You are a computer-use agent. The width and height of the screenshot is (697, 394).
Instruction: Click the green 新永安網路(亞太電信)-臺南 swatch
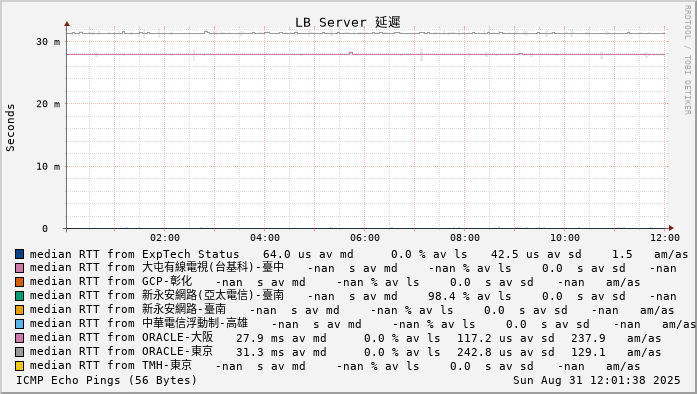pos(19,296)
